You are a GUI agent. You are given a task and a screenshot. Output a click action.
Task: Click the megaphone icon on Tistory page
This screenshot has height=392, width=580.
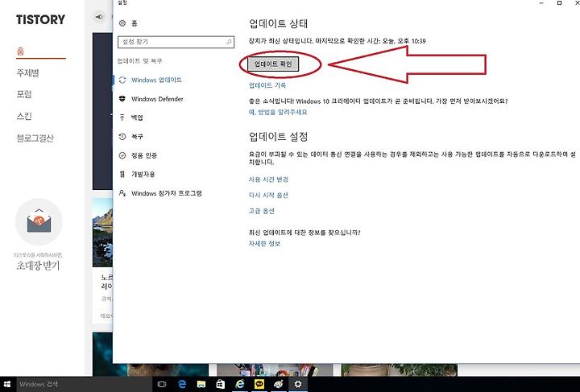point(99,17)
